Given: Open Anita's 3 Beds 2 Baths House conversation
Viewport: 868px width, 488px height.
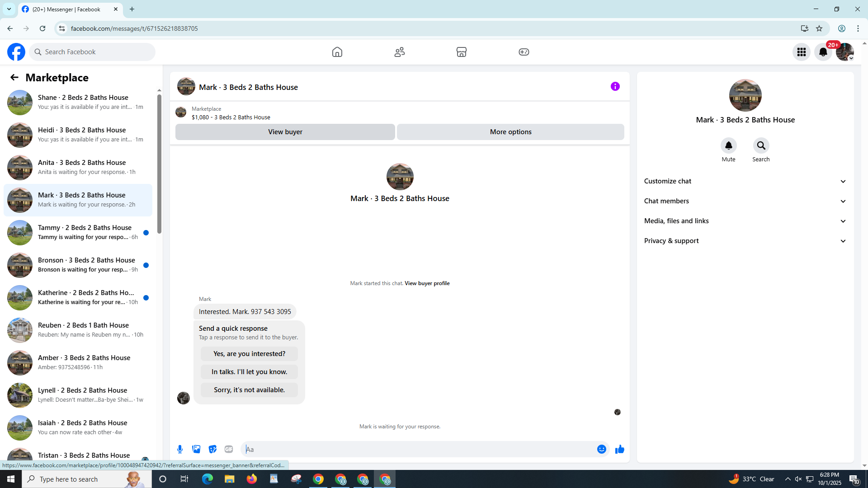Looking at the screenshot, I should (x=78, y=168).
